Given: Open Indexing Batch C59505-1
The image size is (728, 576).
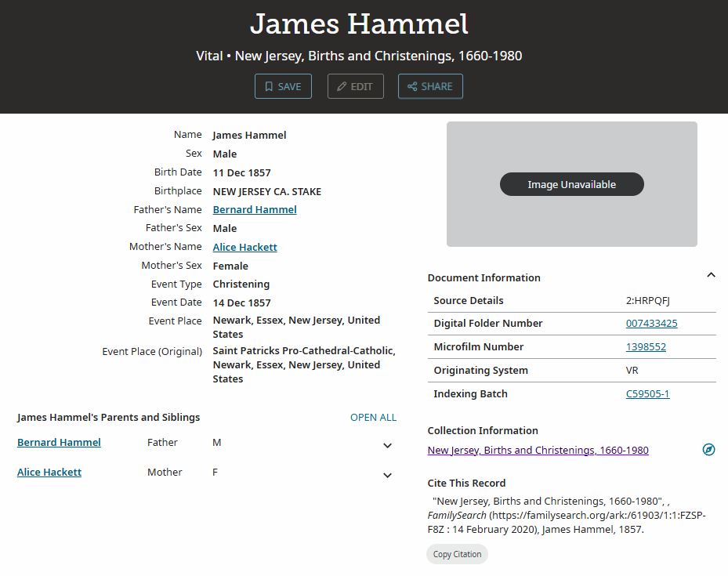Looking at the screenshot, I should click(647, 393).
